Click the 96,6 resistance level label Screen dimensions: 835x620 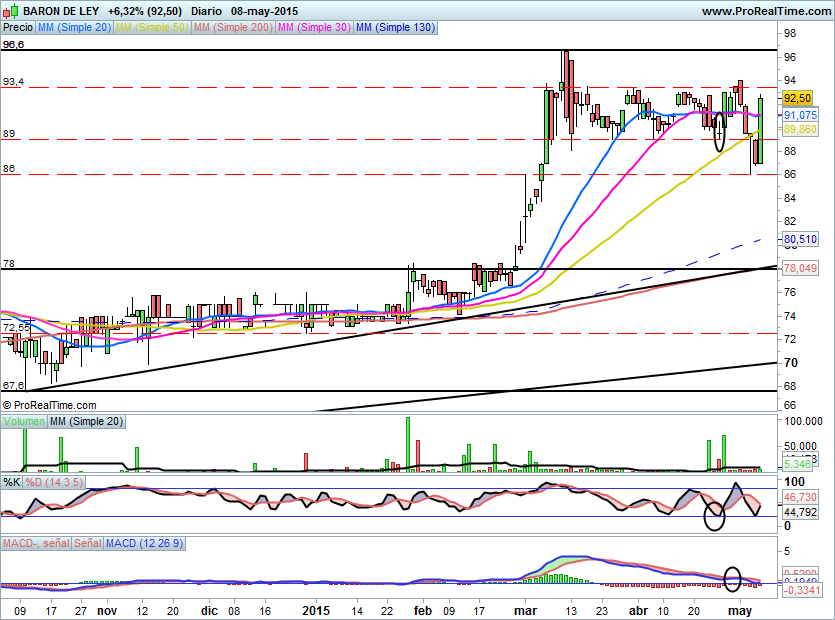pos(13,45)
